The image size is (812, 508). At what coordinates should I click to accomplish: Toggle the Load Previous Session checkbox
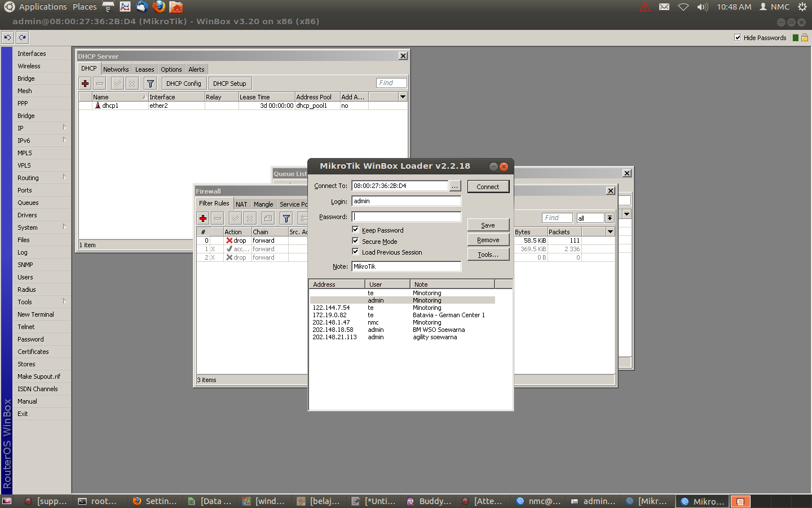coord(355,252)
